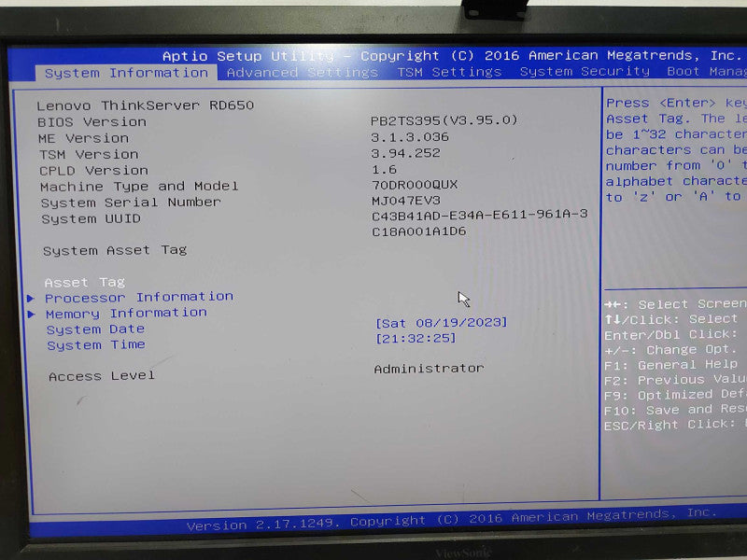The image size is (747, 560).
Task: Click the Access Level label
Action: point(102,376)
